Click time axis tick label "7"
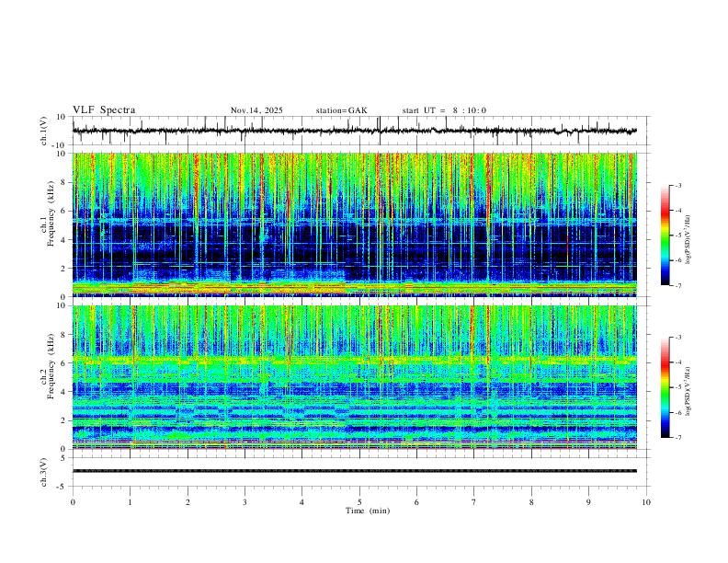This screenshot has width=728, height=563. [474, 502]
